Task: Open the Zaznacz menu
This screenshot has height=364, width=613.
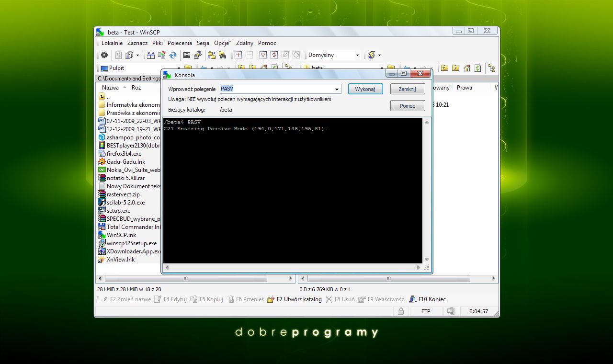Action: (137, 43)
